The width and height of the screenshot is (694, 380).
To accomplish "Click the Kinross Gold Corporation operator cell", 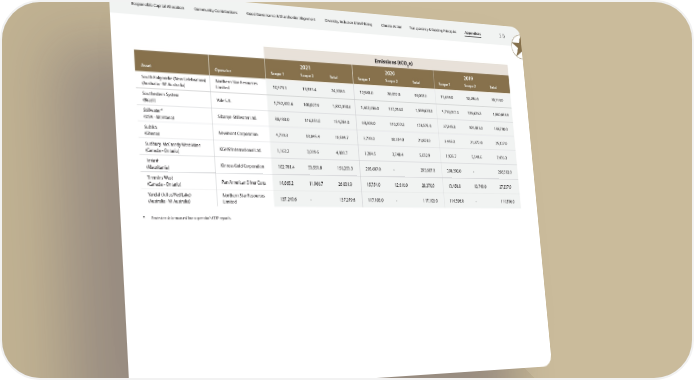I will pyautogui.click(x=243, y=166).
